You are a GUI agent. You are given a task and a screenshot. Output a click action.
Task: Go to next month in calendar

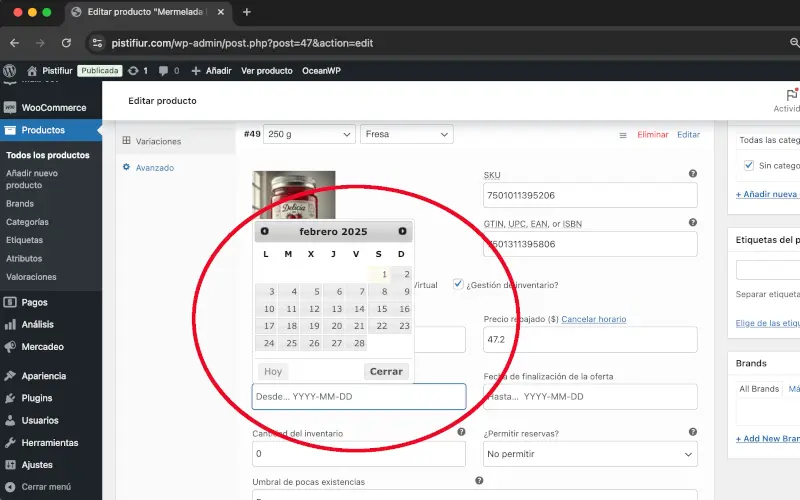click(x=402, y=231)
